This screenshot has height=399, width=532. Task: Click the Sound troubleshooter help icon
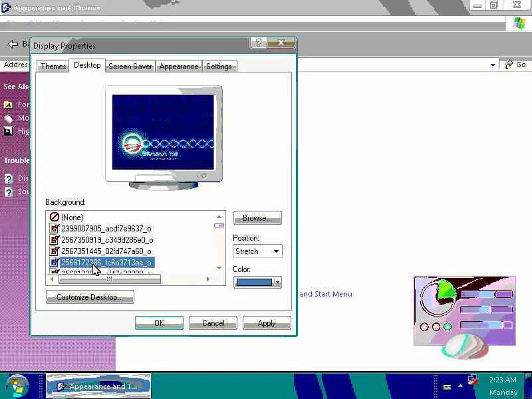(9, 192)
